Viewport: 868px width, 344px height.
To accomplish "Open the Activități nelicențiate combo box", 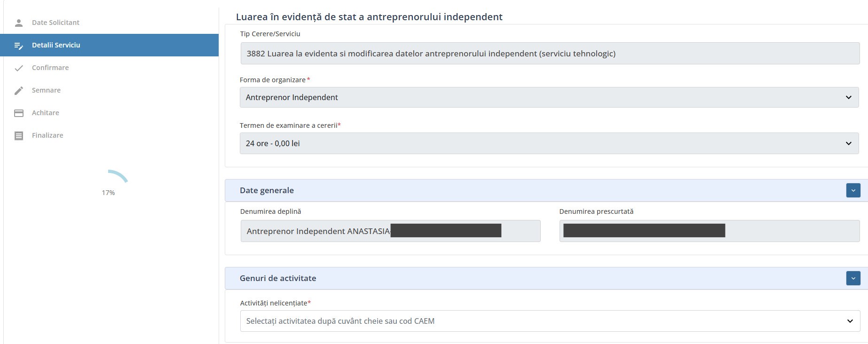I will click(x=550, y=321).
